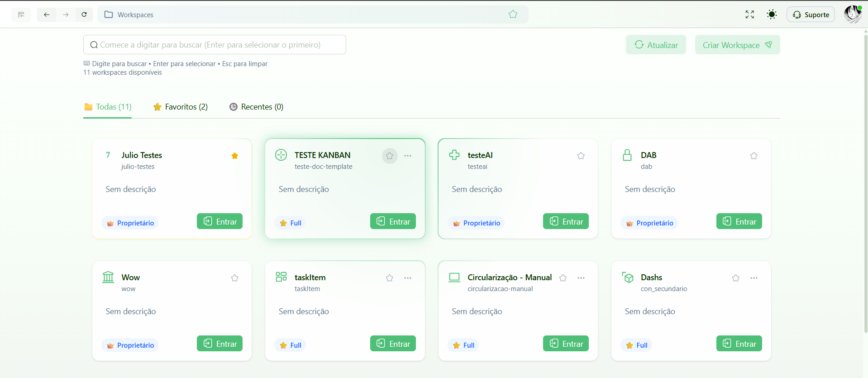
Task: Click the Wow workspace bank icon
Action: 108,277
